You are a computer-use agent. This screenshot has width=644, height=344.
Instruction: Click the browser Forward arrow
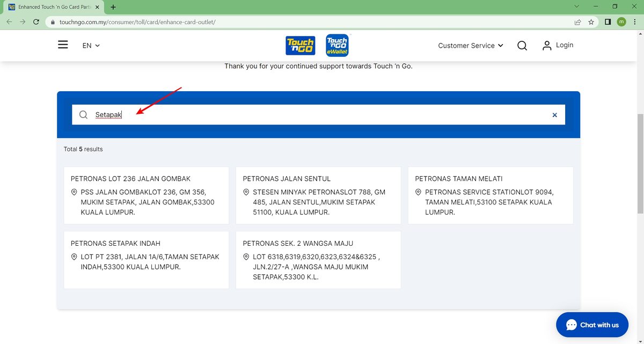coord(23,22)
